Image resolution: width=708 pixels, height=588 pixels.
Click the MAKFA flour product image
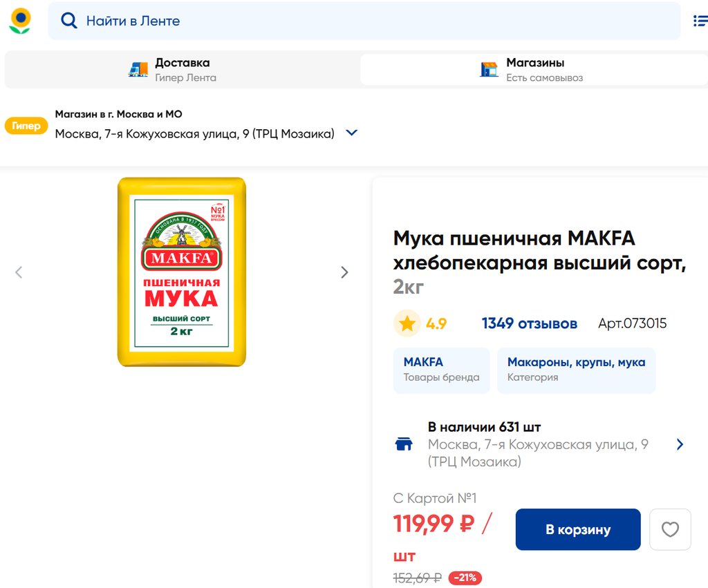[x=182, y=272]
